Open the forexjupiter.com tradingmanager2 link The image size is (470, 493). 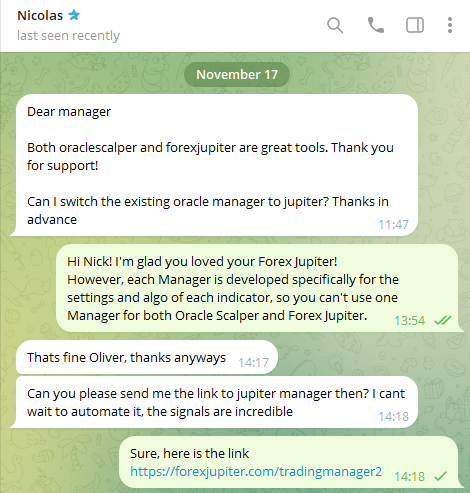click(x=256, y=471)
